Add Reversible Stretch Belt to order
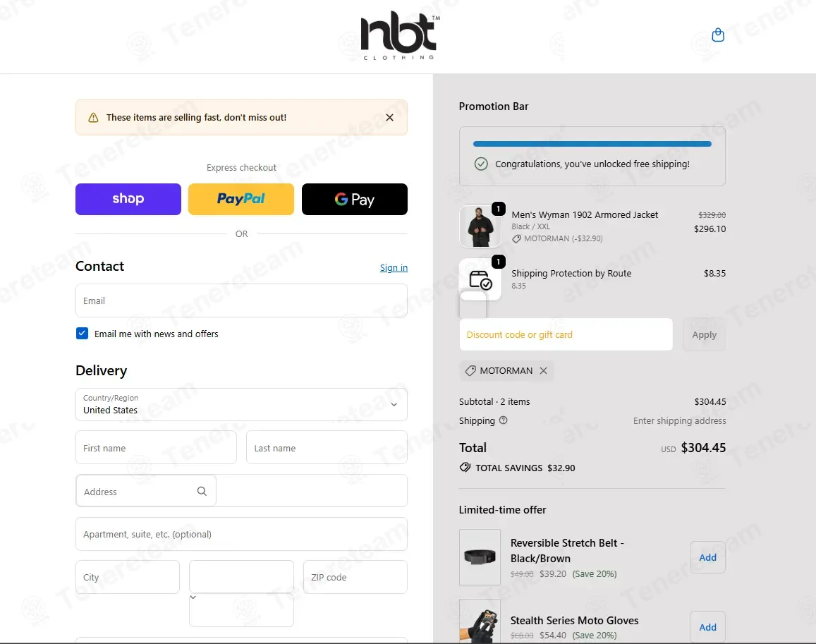The width and height of the screenshot is (816, 644). 707,557
